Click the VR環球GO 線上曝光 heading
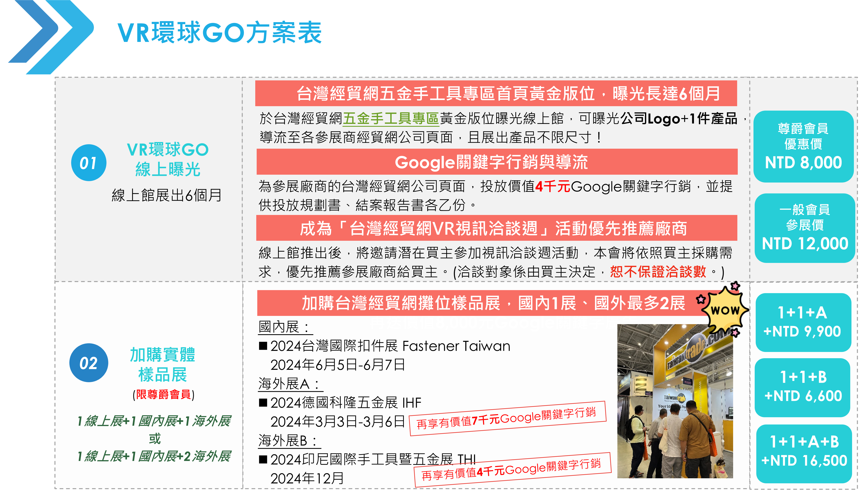The width and height of the screenshot is (868, 495). [x=168, y=159]
